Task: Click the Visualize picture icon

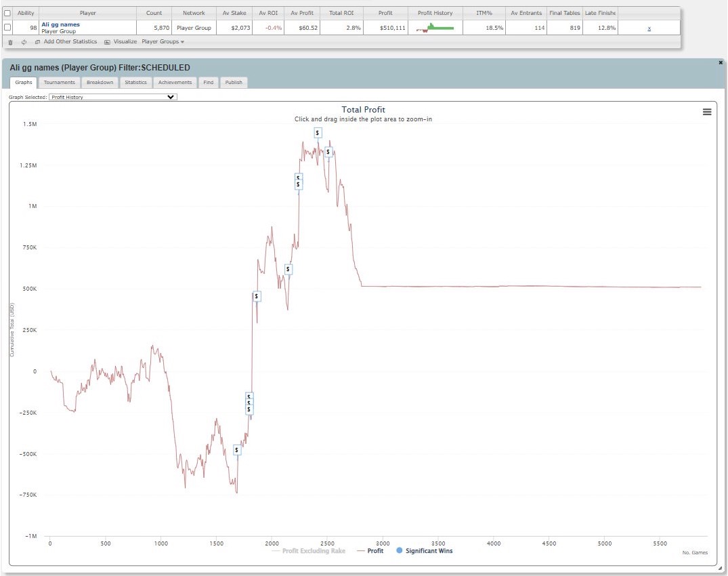Action: point(107,42)
